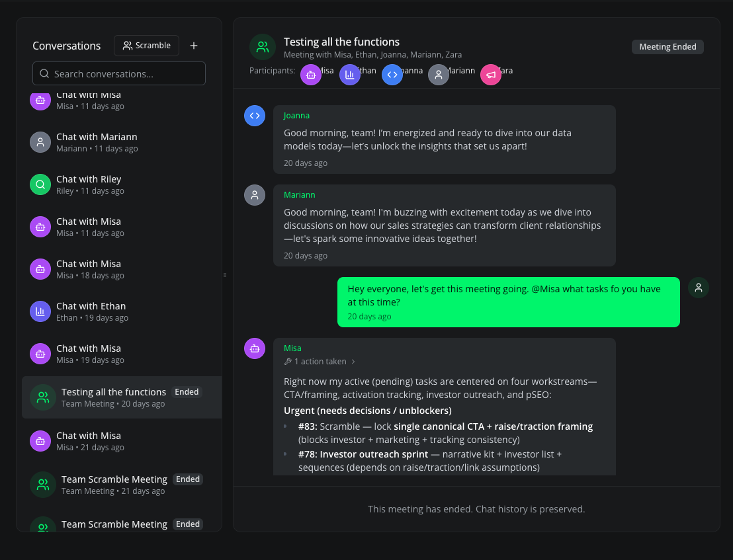Click Joanna's code brackets avatar
Image resolution: width=733 pixels, height=560 pixels.
tap(392, 74)
